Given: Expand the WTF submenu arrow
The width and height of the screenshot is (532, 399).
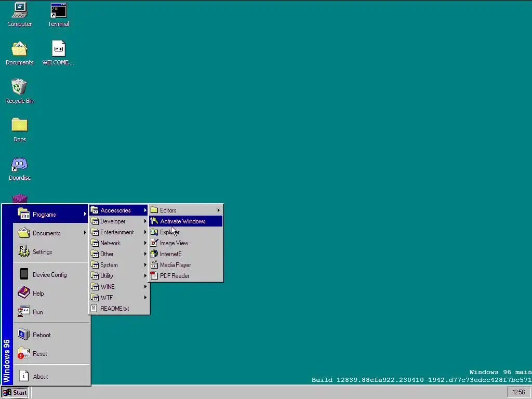Looking at the screenshot, I should point(145,298).
